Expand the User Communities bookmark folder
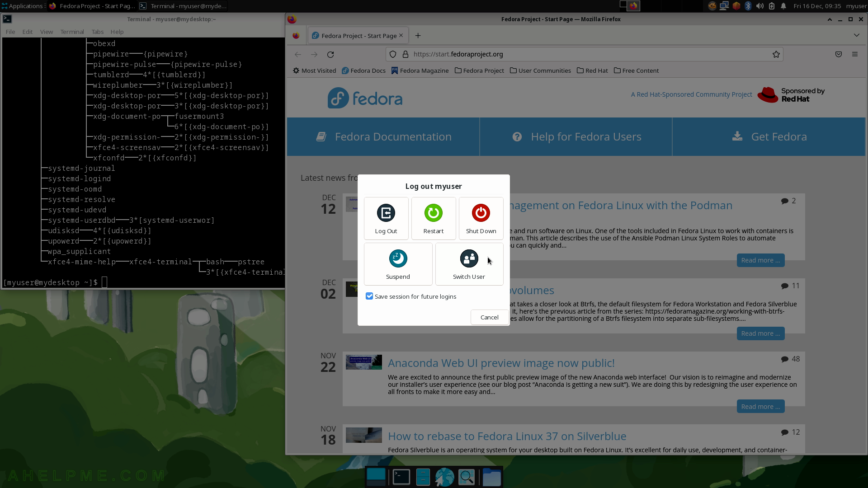Image resolution: width=868 pixels, height=488 pixels. coord(541,70)
